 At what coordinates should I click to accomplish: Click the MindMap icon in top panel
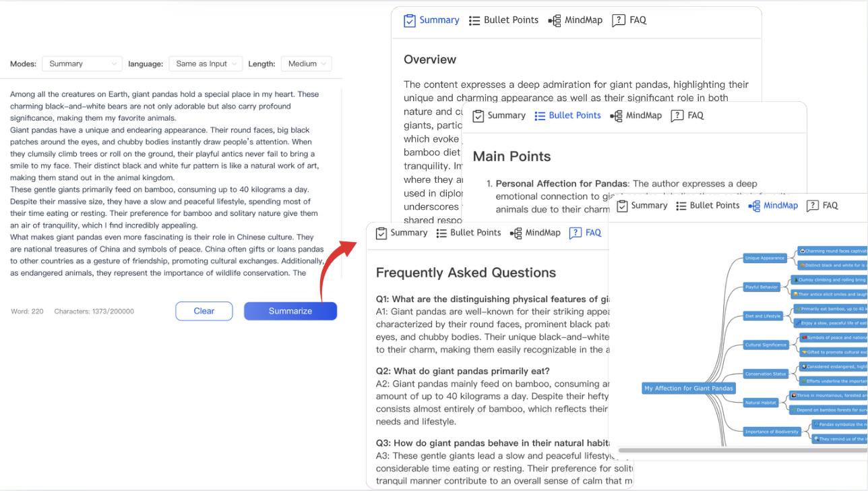tap(555, 21)
